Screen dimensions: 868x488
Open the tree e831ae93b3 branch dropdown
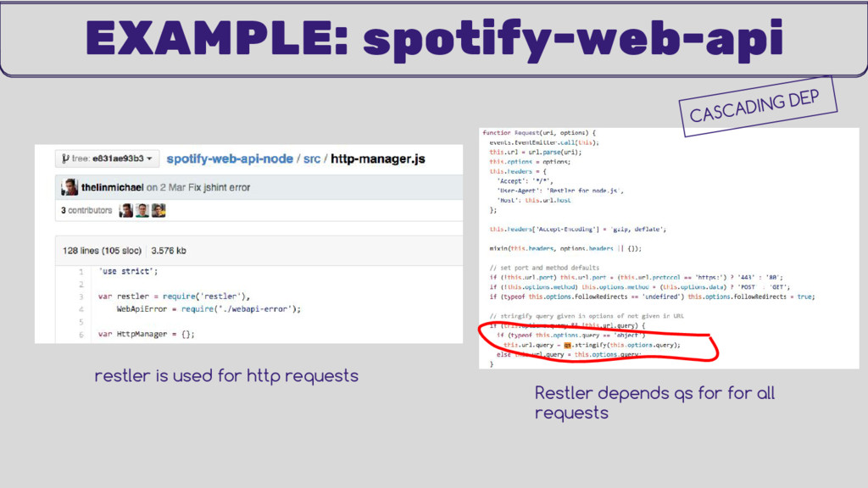pos(107,158)
